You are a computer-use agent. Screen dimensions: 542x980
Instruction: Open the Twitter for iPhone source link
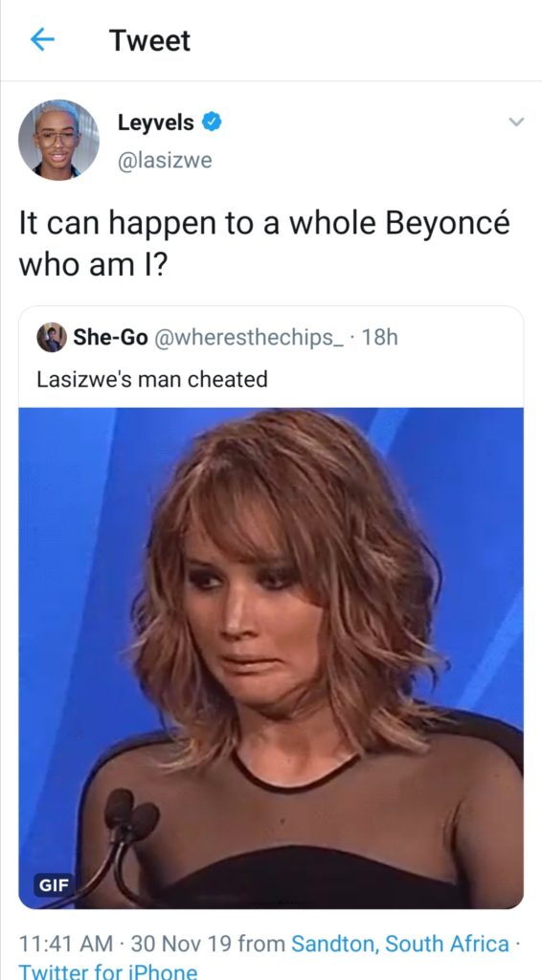[108, 972]
